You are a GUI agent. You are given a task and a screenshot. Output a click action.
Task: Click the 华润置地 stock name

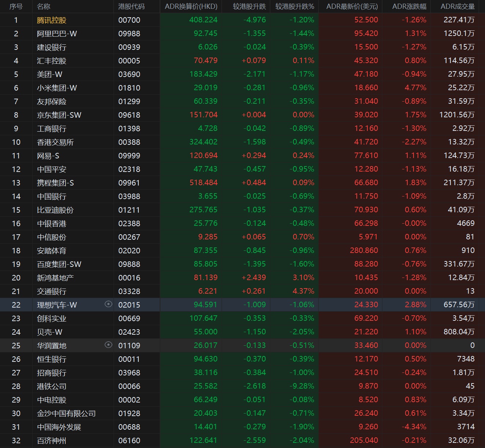click(52, 346)
